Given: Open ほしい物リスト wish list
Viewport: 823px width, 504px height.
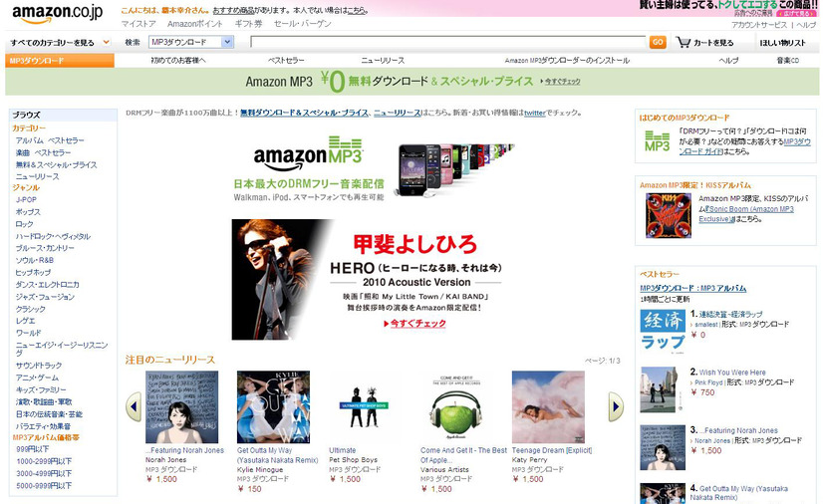Looking at the screenshot, I should tap(782, 43).
